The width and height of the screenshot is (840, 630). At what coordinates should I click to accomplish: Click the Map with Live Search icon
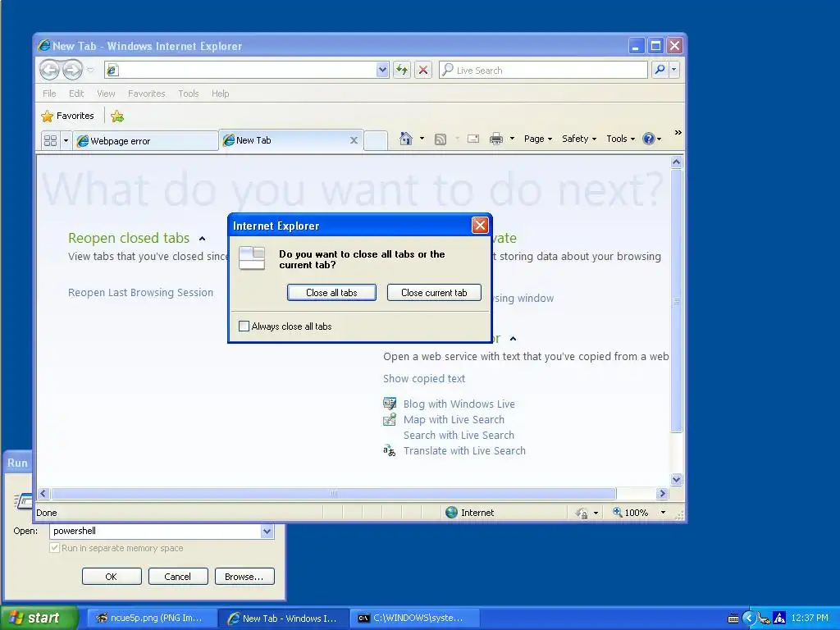coord(390,419)
